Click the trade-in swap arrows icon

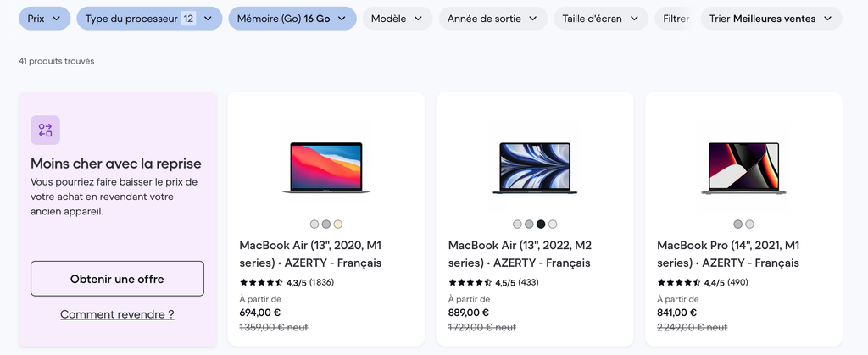(45, 130)
